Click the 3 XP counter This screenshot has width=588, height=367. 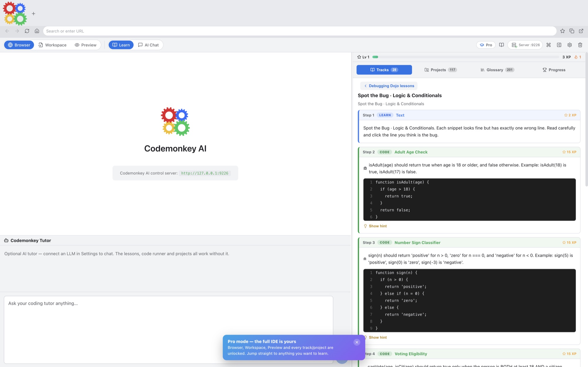(567, 57)
